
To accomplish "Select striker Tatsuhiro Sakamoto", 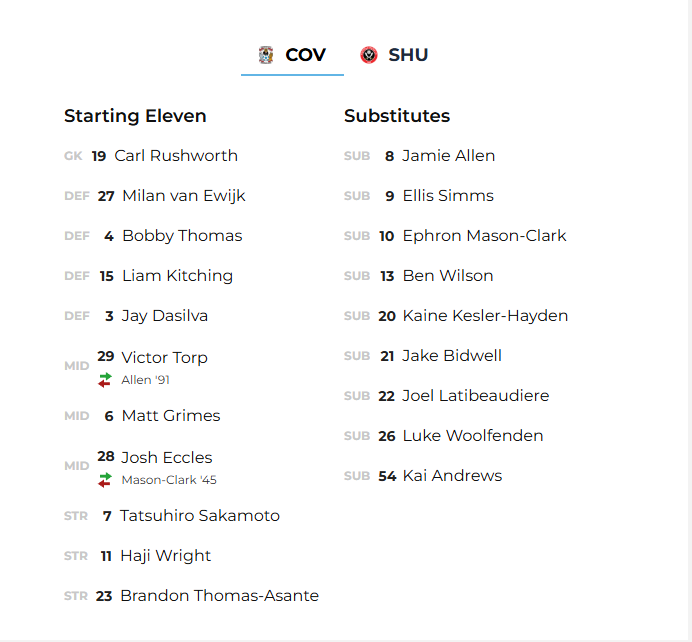I will [199, 516].
